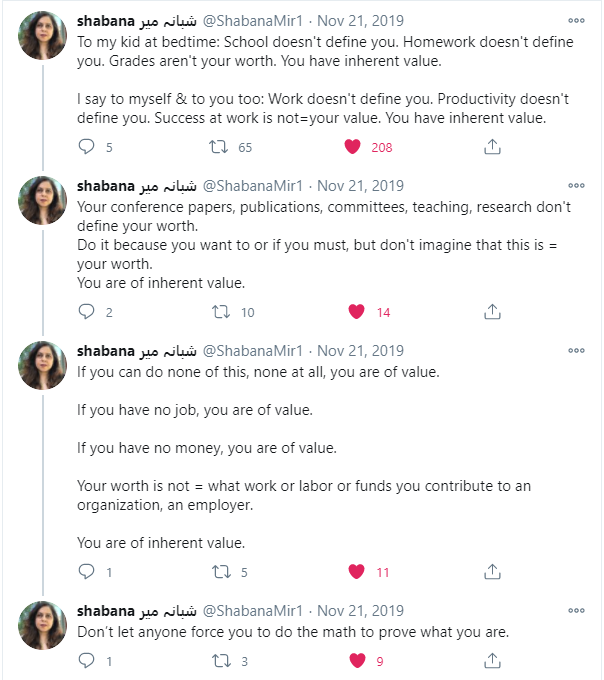Open more menu on conference papers tweet
This screenshot has width=604, height=680.
[x=576, y=185]
